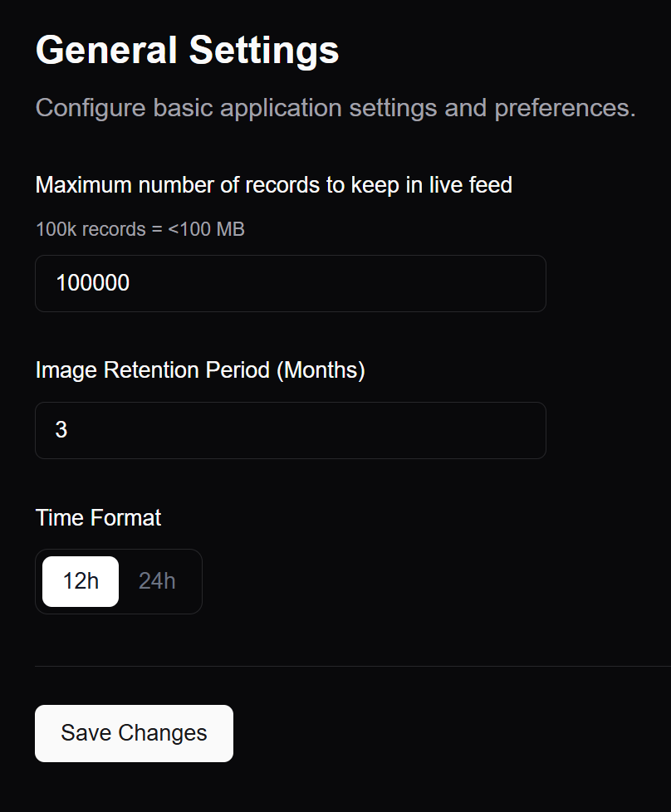Image resolution: width=671 pixels, height=812 pixels.
Task: Click '<100 MB' in the size hint
Action: point(206,229)
